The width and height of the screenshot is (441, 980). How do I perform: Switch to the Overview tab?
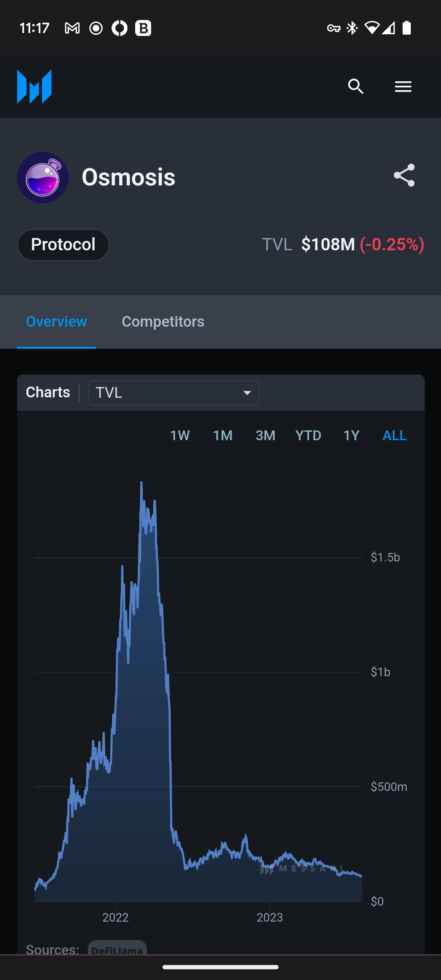[x=56, y=322]
